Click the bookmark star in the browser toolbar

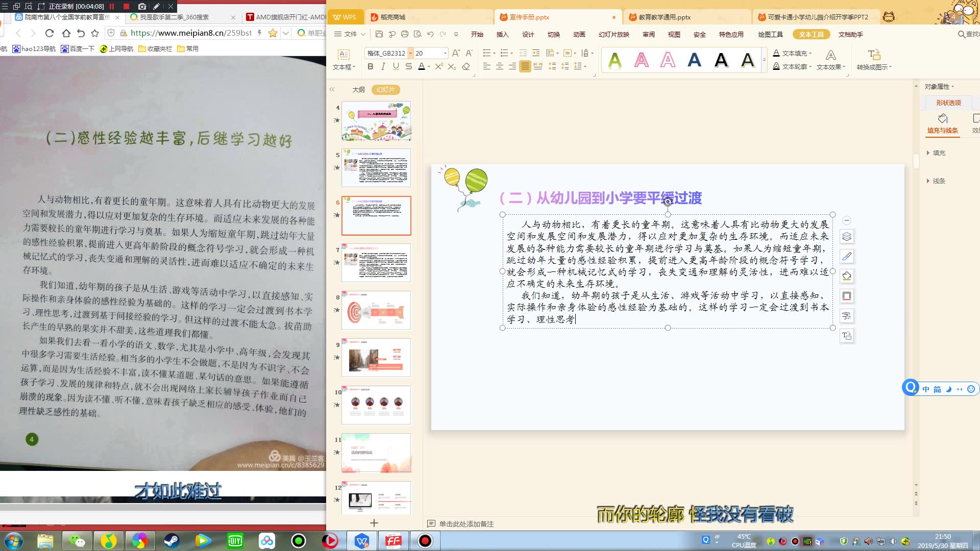pyautogui.click(x=94, y=33)
